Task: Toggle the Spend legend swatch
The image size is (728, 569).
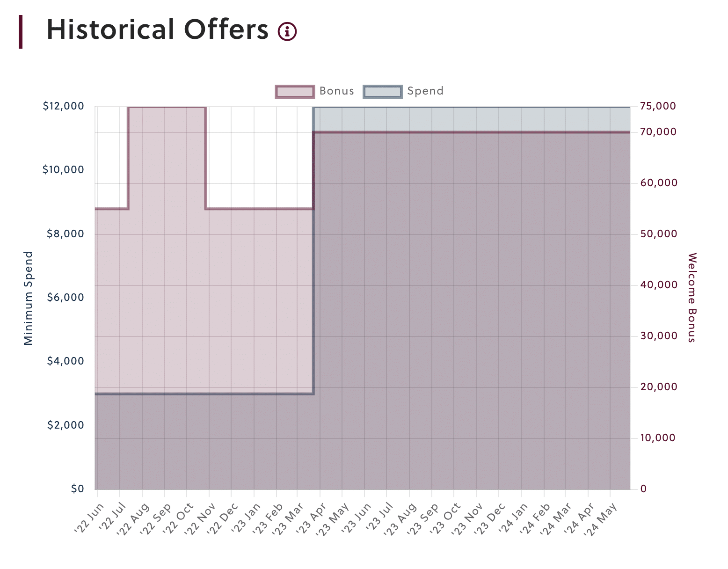Action: coord(382,91)
